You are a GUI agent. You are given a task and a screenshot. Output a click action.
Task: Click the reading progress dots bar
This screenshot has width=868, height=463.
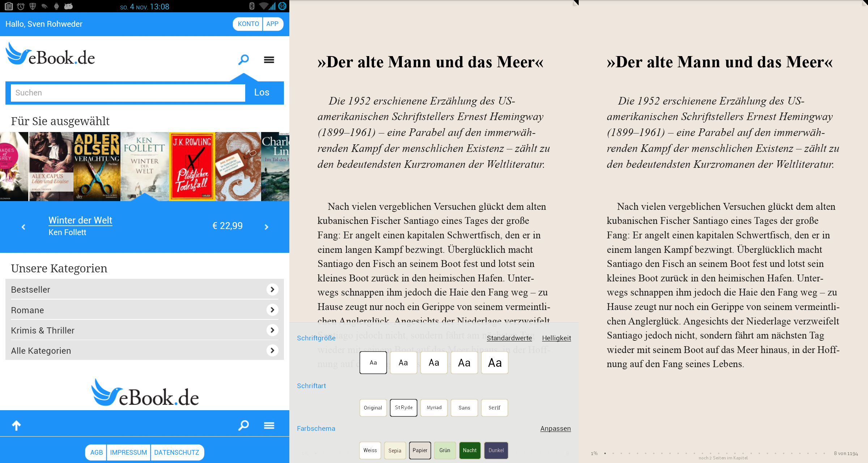point(715,453)
